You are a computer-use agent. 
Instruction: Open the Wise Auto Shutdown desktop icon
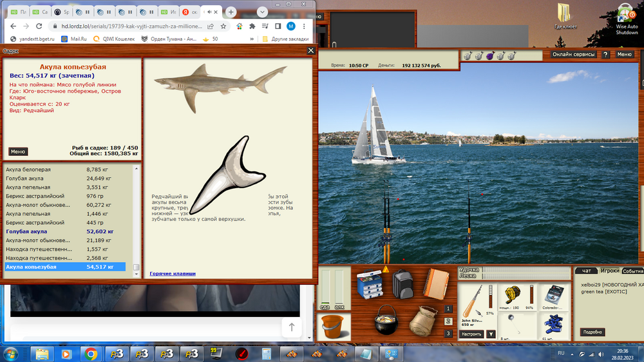[627, 19]
